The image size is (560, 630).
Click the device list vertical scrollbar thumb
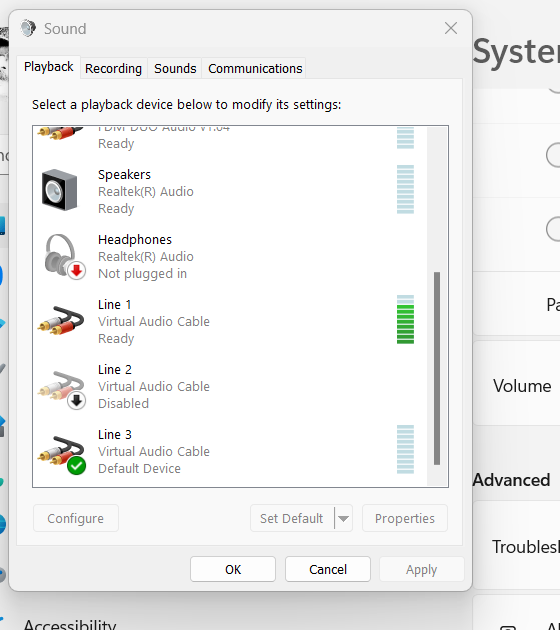437,368
